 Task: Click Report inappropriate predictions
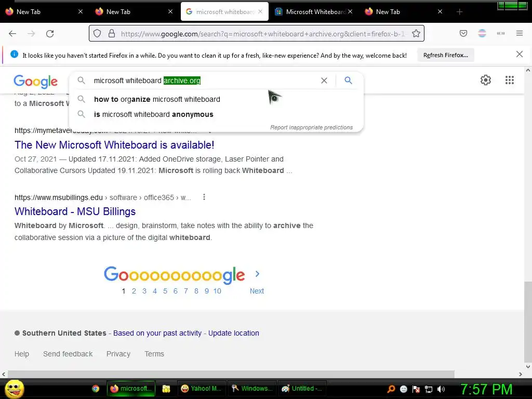[312, 127]
